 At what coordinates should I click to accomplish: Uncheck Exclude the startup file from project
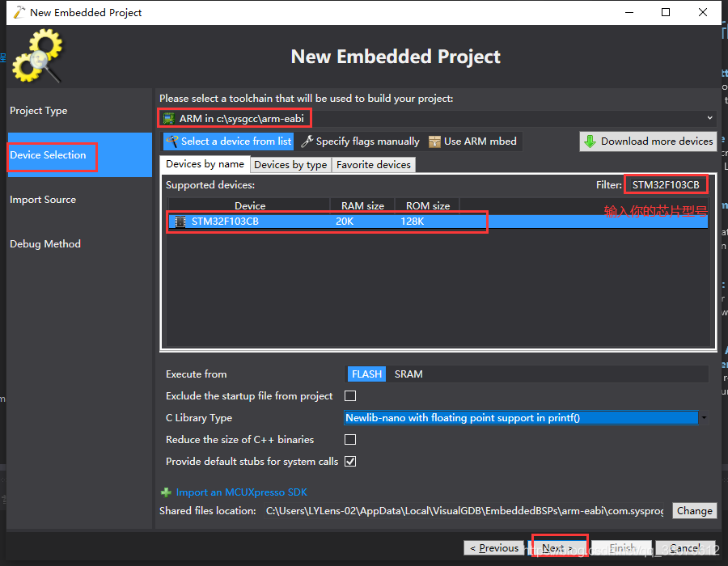click(x=351, y=395)
